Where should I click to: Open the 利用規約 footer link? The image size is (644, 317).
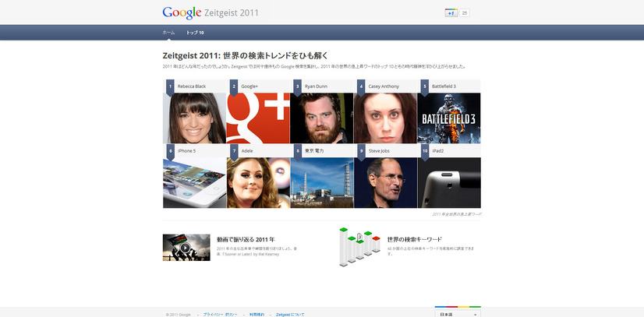[x=257, y=315]
